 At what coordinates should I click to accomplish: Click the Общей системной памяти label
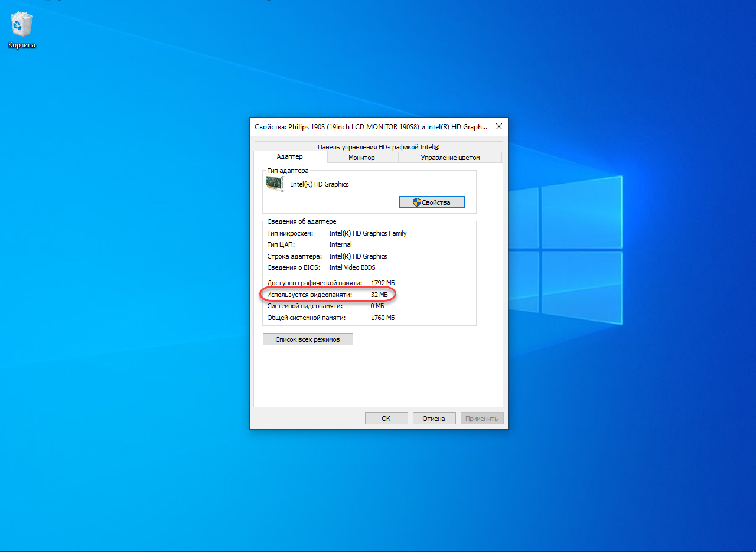click(x=306, y=318)
